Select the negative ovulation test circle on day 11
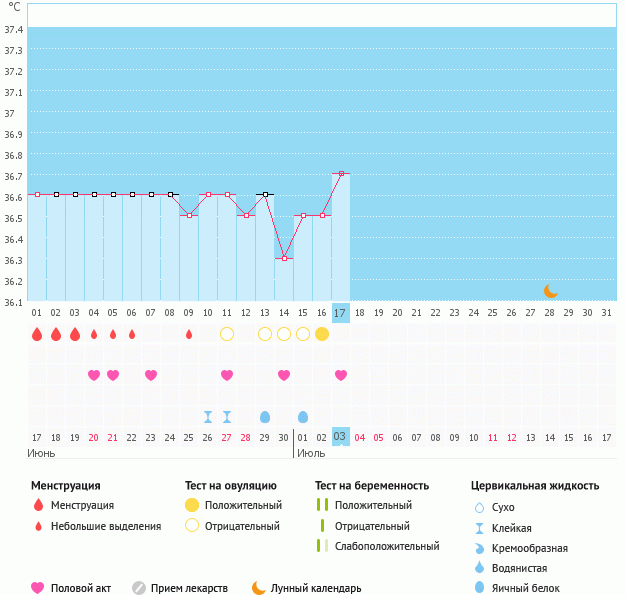The image size is (626, 595). tap(227, 334)
